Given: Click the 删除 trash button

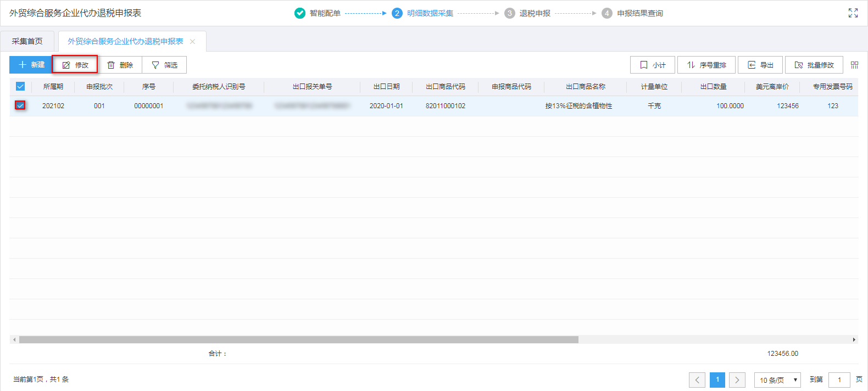Looking at the screenshot, I should (x=120, y=65).
